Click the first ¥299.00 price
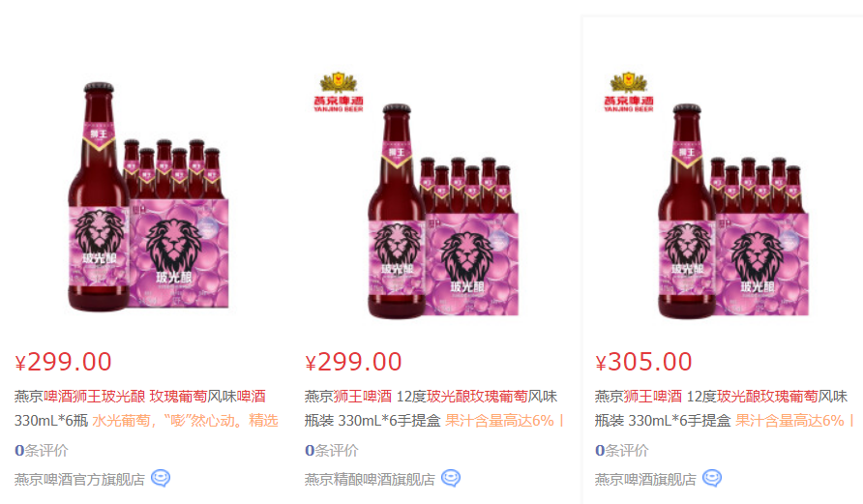 click(63, 362)
